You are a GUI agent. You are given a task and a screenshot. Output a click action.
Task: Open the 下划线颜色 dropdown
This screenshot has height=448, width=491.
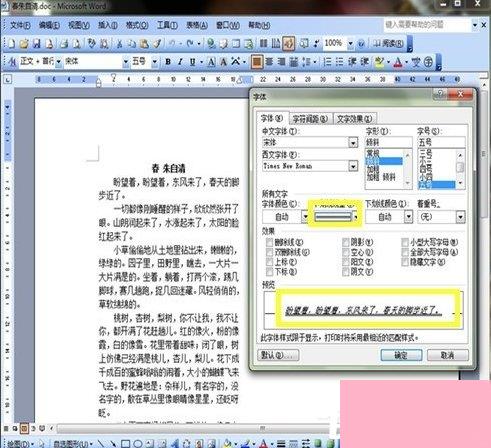(x=408, y=217)
